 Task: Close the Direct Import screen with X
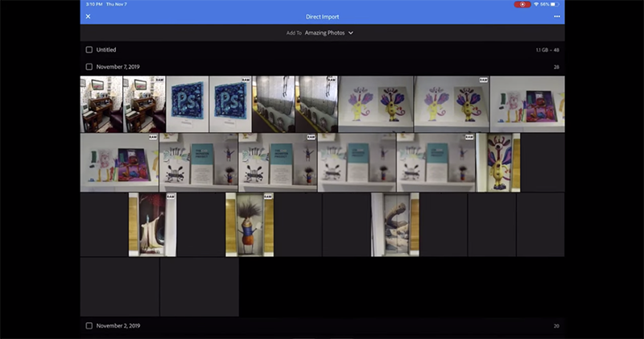(88, 16)
